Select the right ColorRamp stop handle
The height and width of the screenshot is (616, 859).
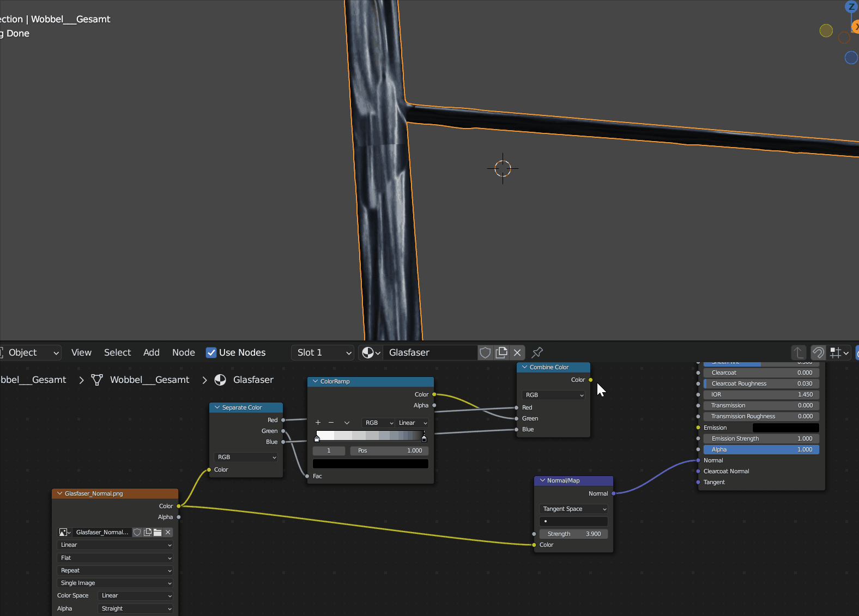(424, 438)
